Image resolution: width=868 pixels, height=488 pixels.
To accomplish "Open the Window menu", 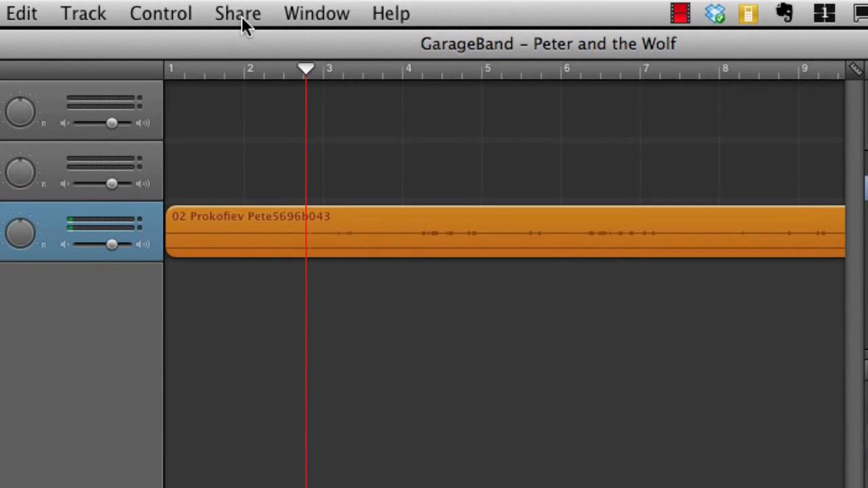I will (317, 14).
